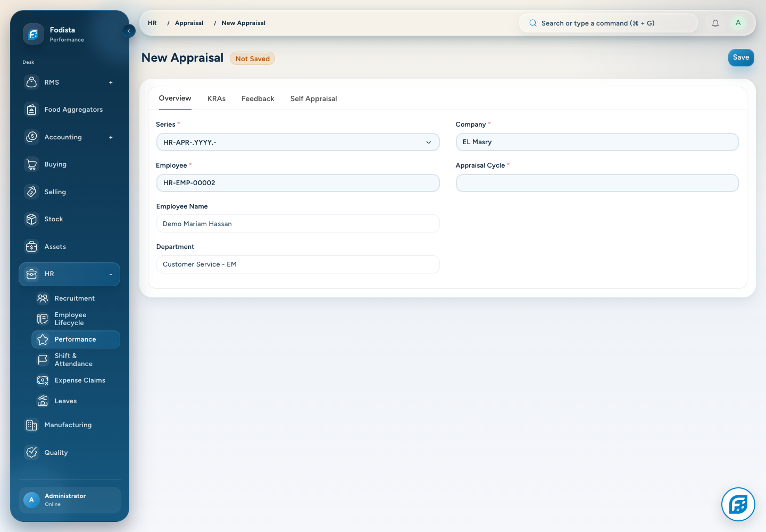The width and height of the screenshot is (766, 532).
Task: Open notifications bell
Action: 715,23
